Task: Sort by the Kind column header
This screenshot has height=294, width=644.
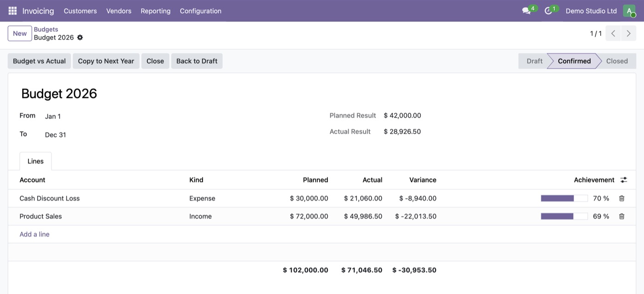Action: click(196, 180)
